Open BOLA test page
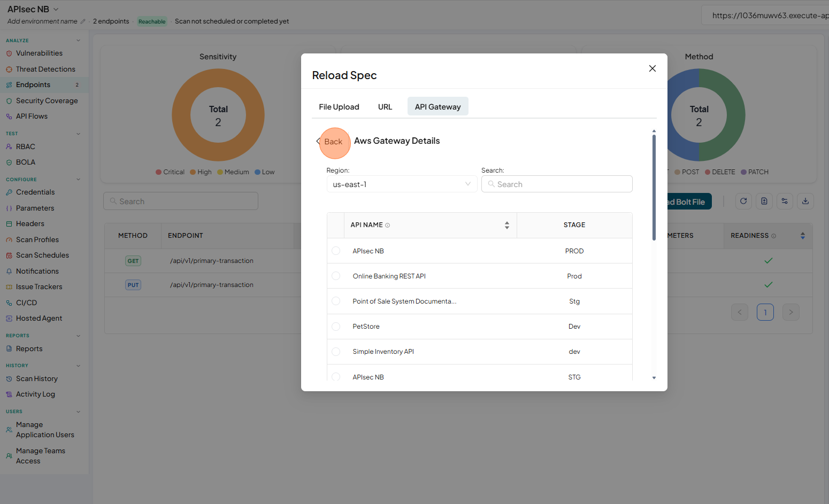Image resolution: width=829 pixels, height=504 pixels. tap(25, 162)
